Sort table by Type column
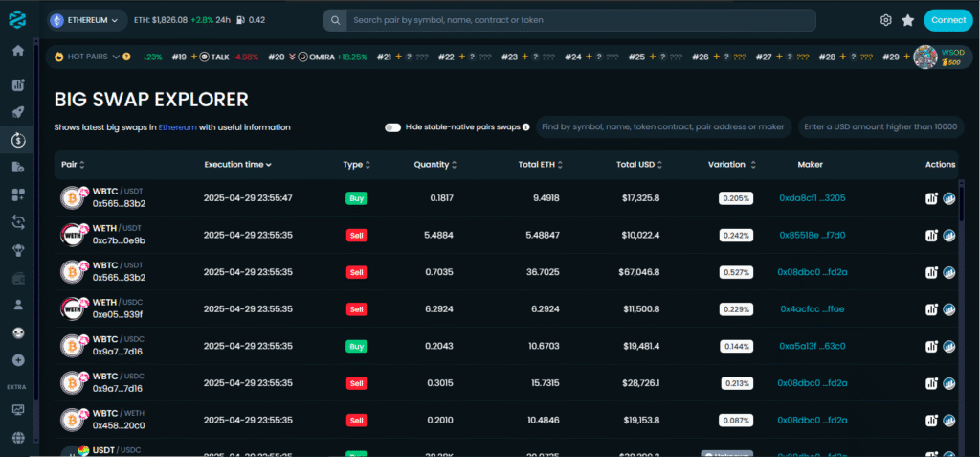980x457 pixels. coord(357,165)
